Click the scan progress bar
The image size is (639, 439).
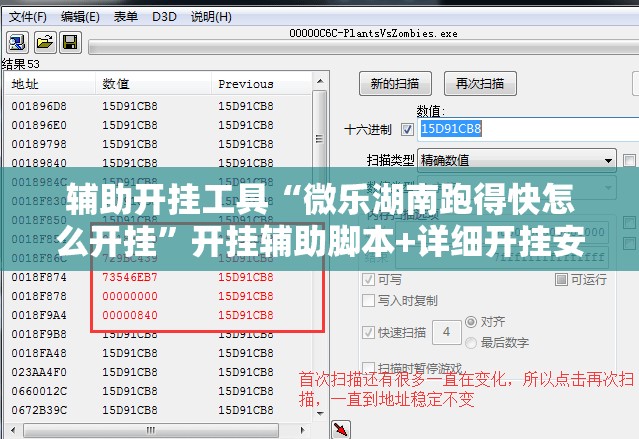click(x=364, y=47)
